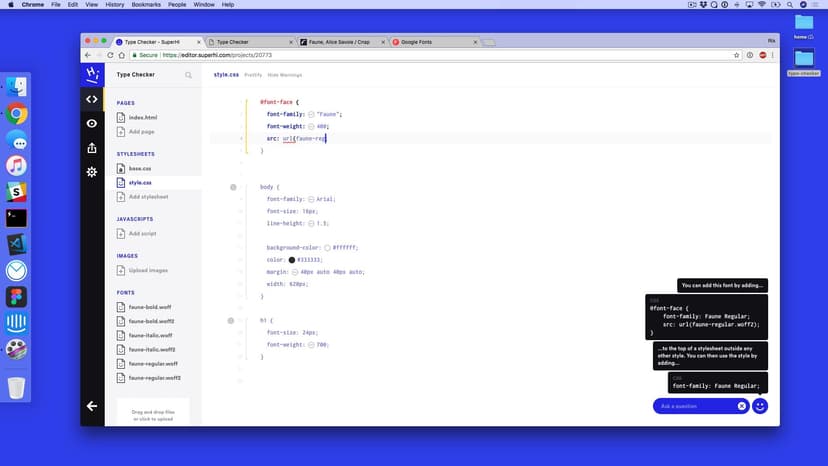Click the #333333 color swatch
The height and width of the screenshot is (466, 828).
point(292,260)
